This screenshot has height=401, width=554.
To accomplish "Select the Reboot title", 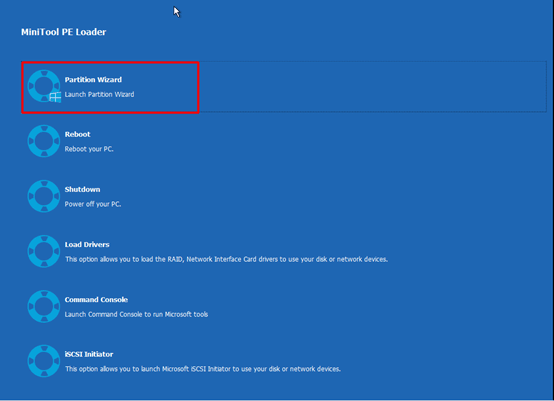I will 77,135.
